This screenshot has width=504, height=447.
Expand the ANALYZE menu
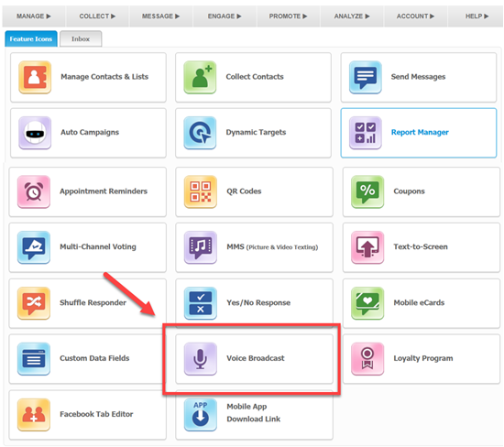point(352,16)
